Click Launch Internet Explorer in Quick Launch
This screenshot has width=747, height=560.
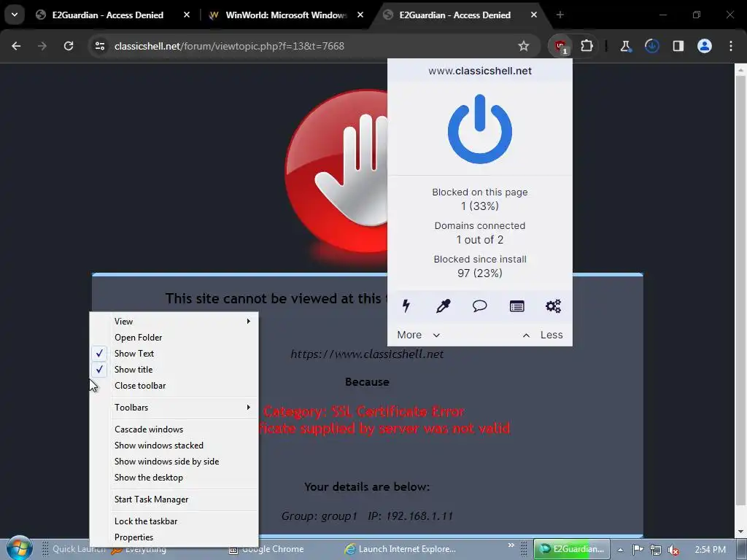[400, 549]
